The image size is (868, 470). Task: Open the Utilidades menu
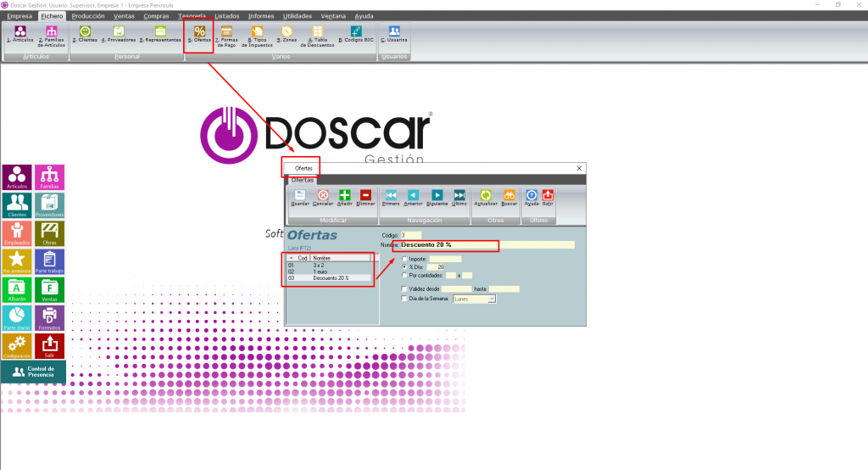click(x=298, y=16)
